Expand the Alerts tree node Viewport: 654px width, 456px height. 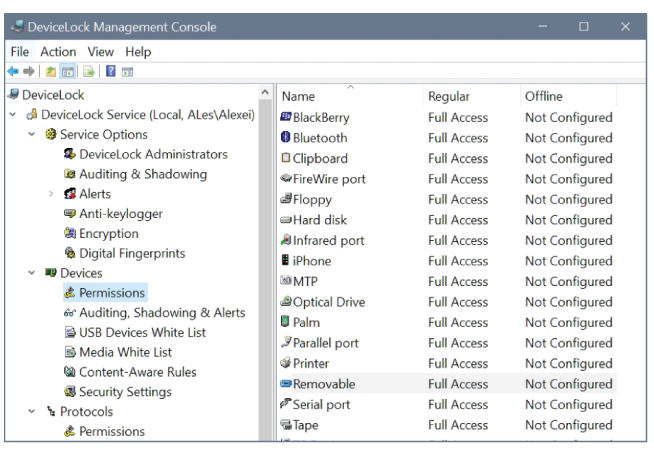point(51,194)
